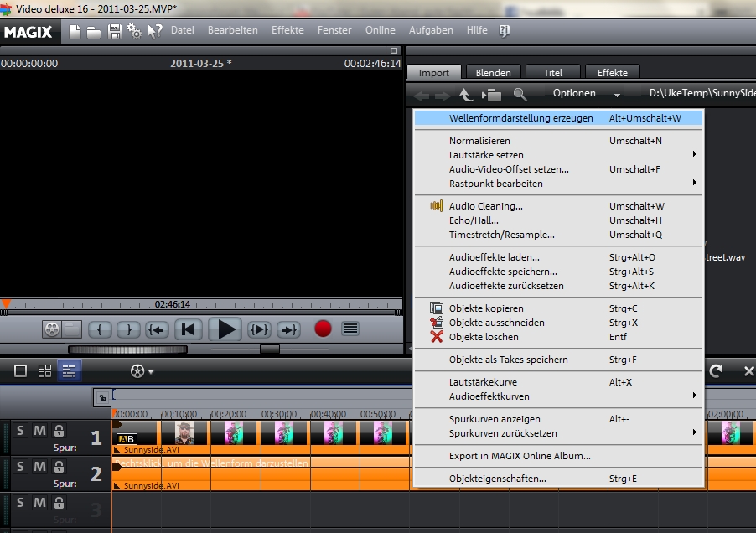Click the Save project floppy disk icon
Viewport: 756px width, 533px height.
[x=115, y=31]
